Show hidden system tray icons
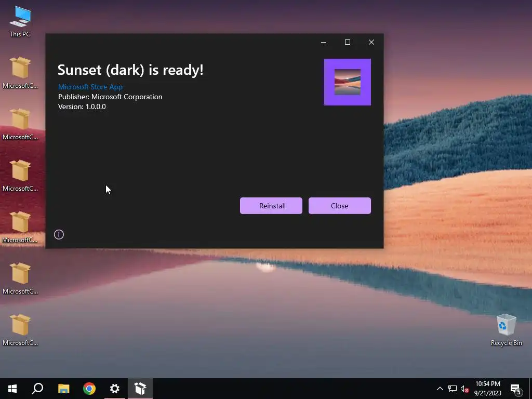532x399 pixels. coord(440,389)
